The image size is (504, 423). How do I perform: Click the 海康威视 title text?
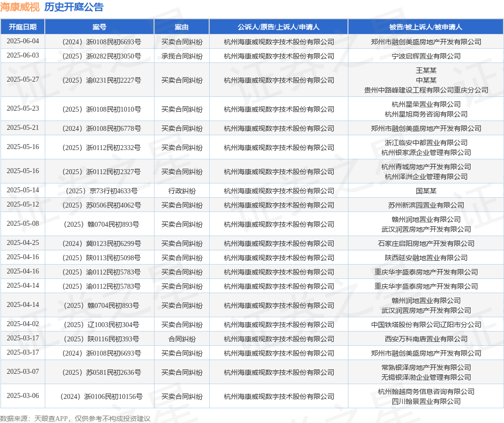pyautogui.click(x=20, y=7)
